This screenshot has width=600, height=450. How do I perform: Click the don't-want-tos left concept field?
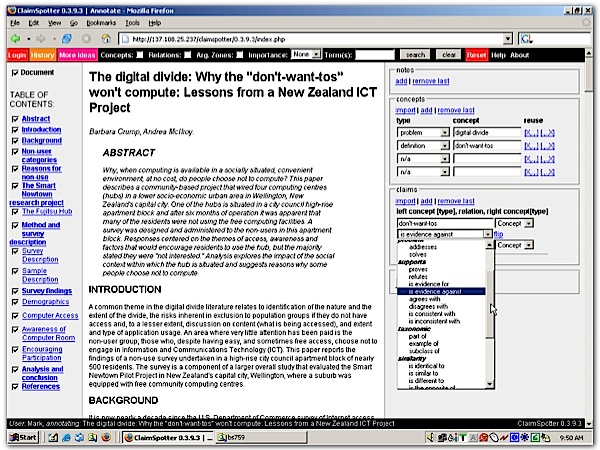(445, 223)
